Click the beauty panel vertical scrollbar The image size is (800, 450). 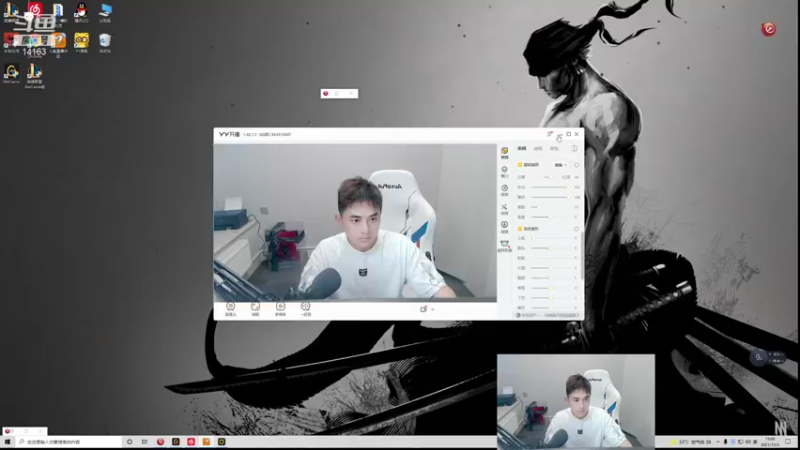[x=582, y=255]
